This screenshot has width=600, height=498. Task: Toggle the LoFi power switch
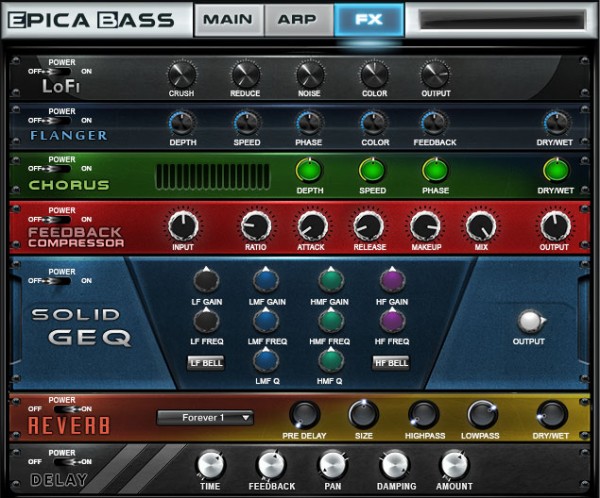(x=59, y=72)
